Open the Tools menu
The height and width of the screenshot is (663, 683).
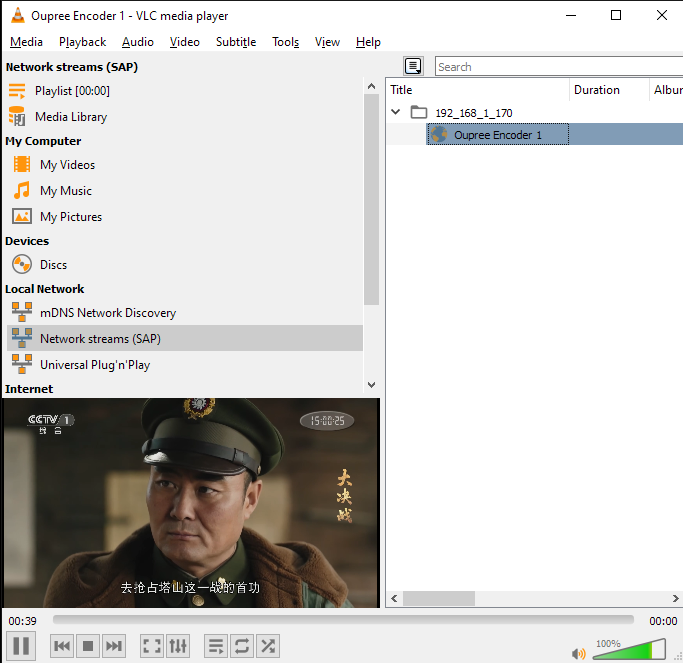[286, 42]
